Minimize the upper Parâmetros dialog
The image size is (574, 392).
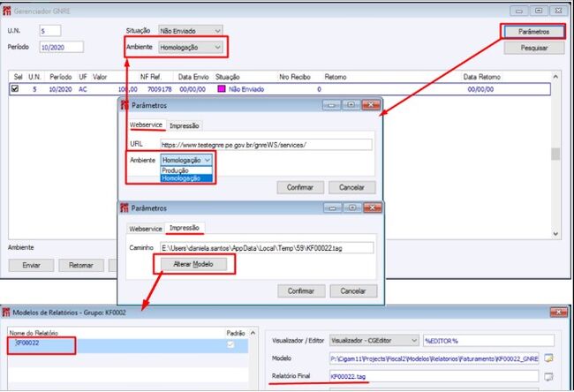(x=331, y=105)
